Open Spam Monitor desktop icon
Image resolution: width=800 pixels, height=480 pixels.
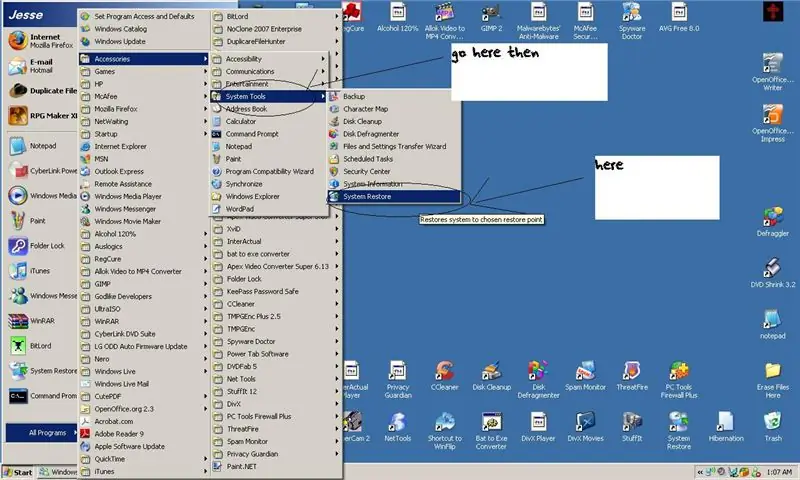(x=585, y=376)
